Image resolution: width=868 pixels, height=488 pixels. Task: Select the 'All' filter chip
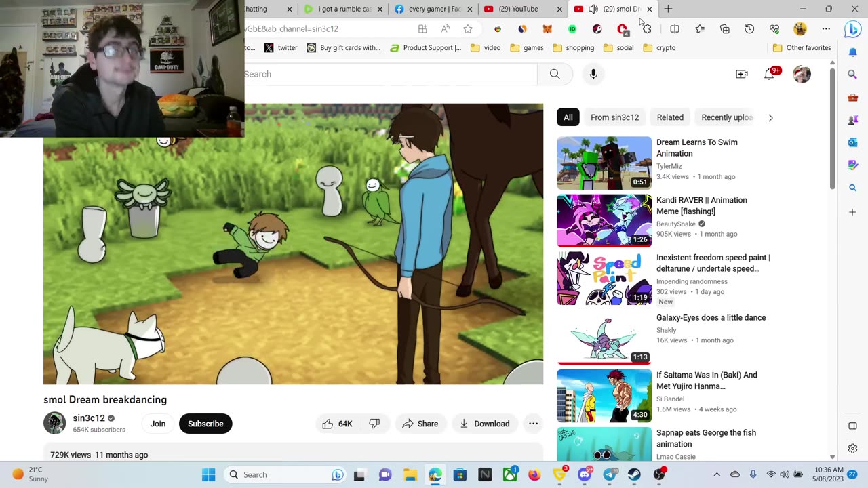568,117
